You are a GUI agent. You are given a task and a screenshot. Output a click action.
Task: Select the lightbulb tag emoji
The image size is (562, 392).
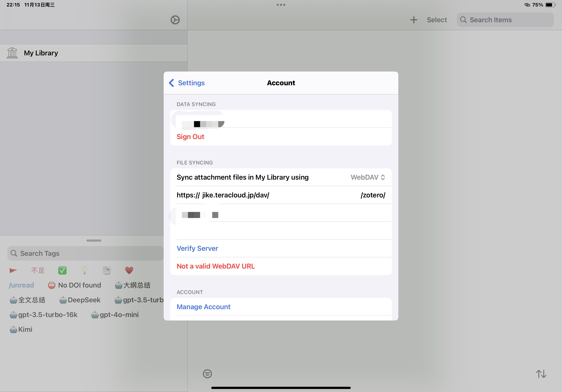click(x=85, y=270)
